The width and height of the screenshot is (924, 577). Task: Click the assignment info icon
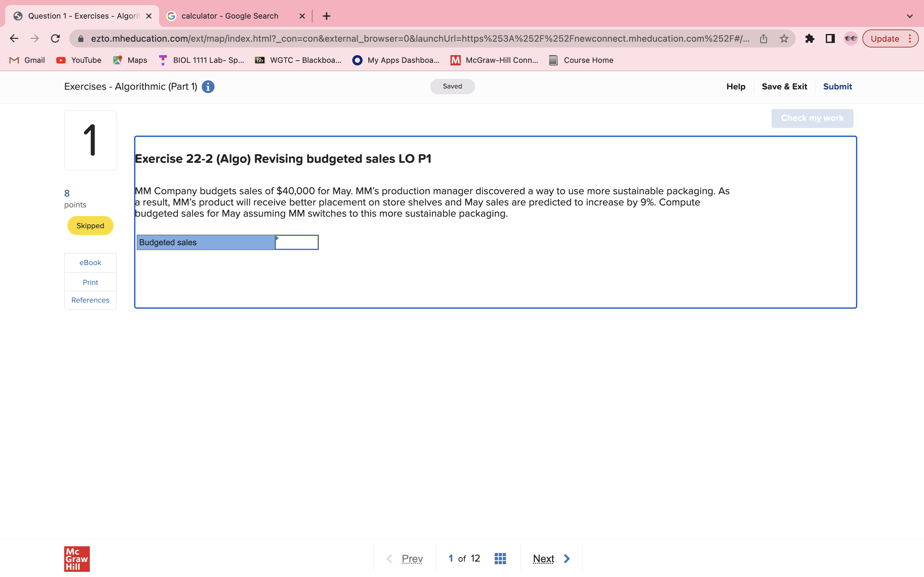coord(207,86)
